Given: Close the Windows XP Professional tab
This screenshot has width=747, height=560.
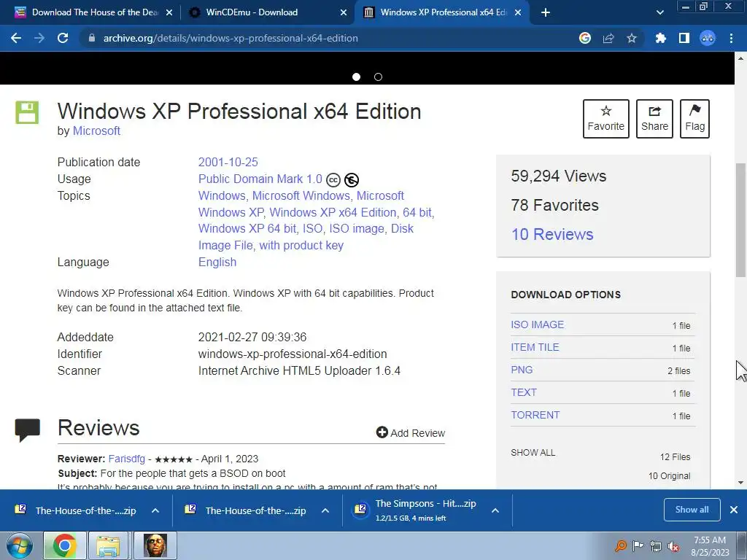Looking at the screenshot, I should 519,12.
